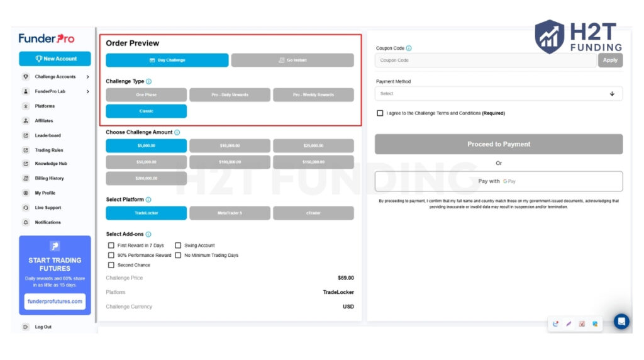Click the $69.00 challenge price value
644x360 pixels.
click(x=346, y=278)
